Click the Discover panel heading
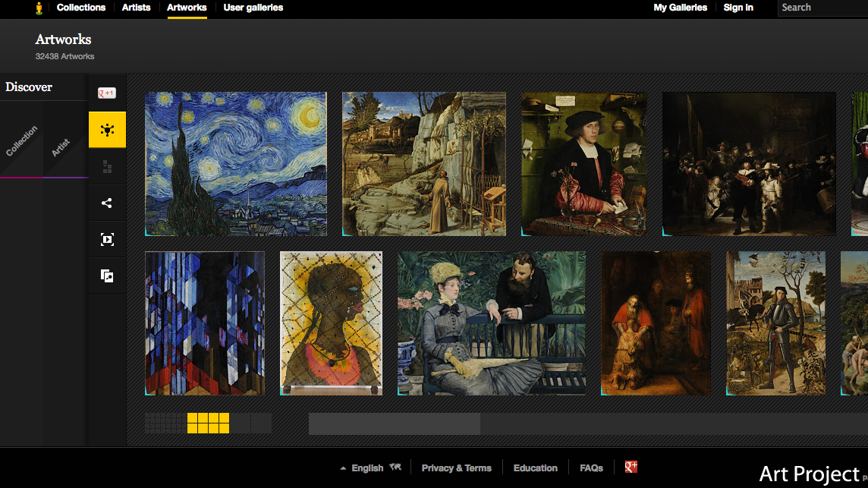868x488 pixels. 29,87
